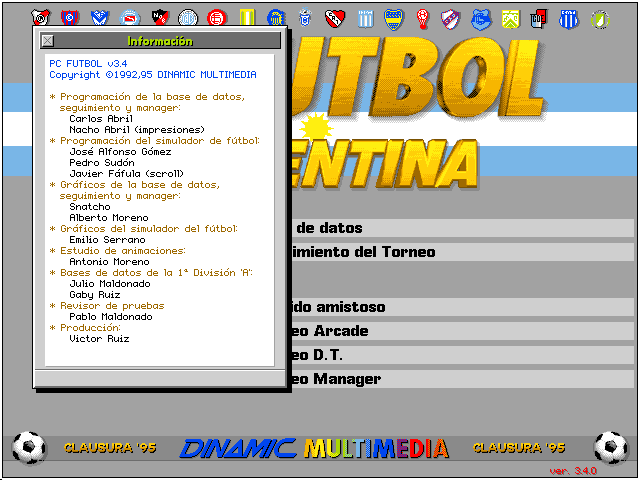The width and height of the screenshot is (640, 480).
Task: Choose the Deportivo Español CDE crest
Action: click(539, 19)
